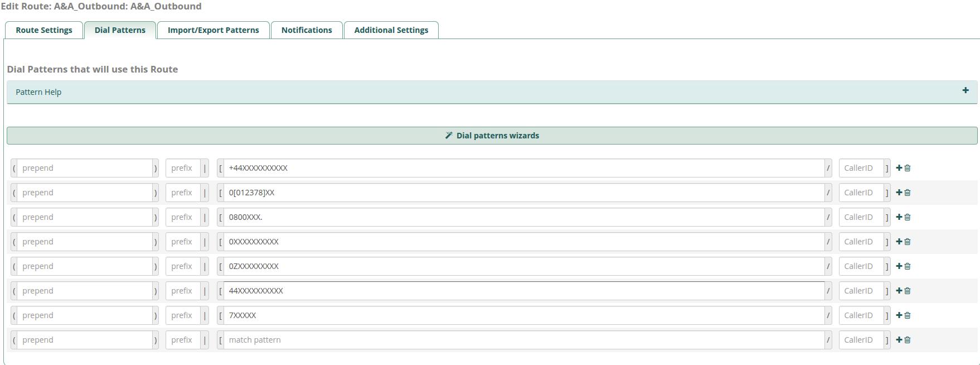Open the Dial patterns wizards

click(492, 136)
